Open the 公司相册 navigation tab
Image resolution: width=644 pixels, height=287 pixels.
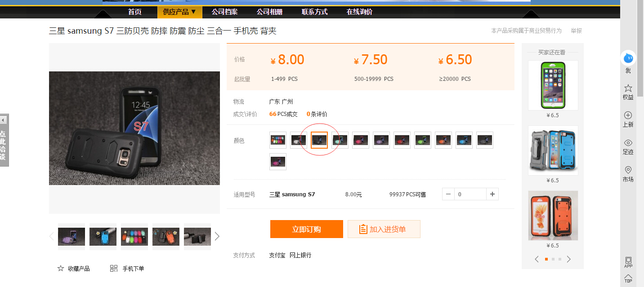[270, 12]
